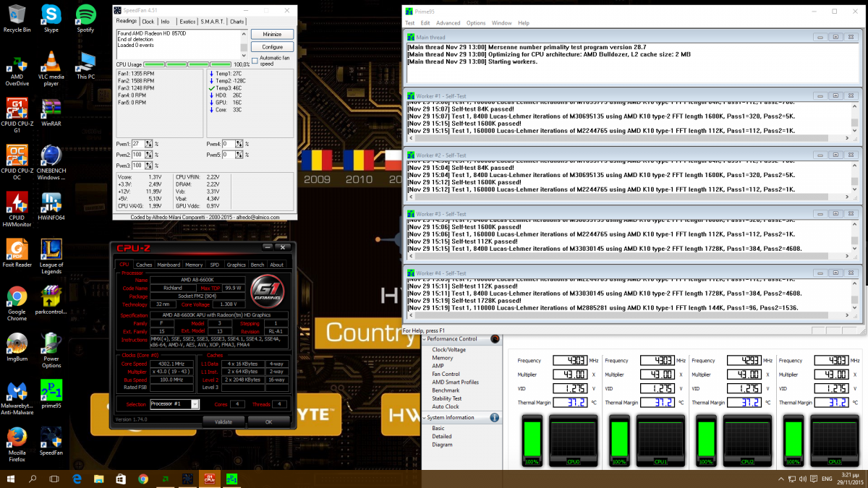Open the Test menu in Prime95

pos(409,23)
